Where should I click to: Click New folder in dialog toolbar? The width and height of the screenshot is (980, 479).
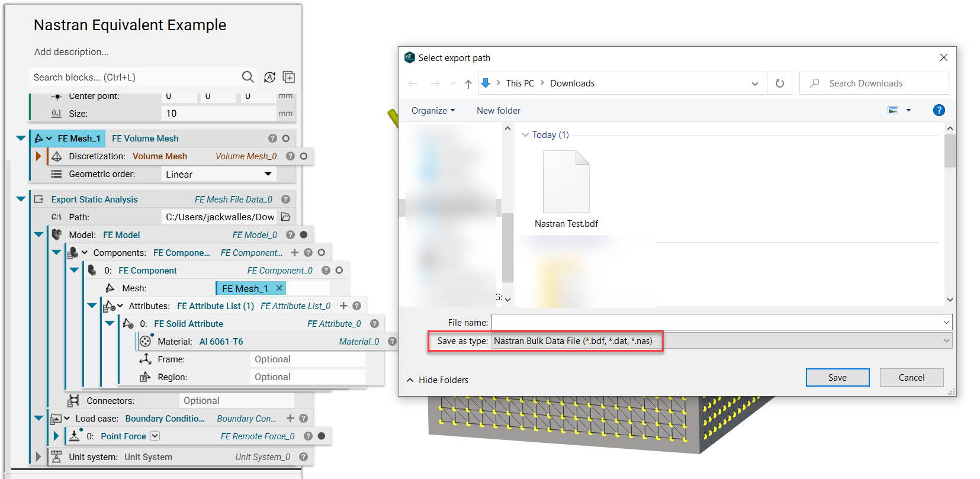(499, 111)
